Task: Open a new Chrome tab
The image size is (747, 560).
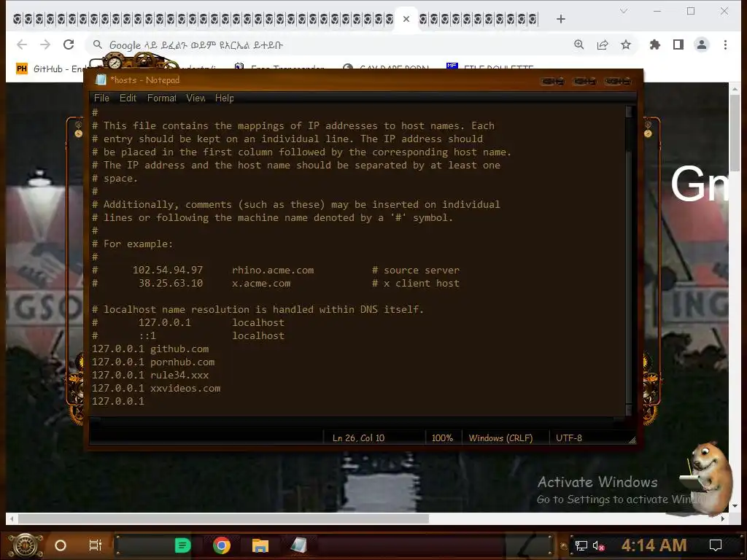Action: point(561,19)
